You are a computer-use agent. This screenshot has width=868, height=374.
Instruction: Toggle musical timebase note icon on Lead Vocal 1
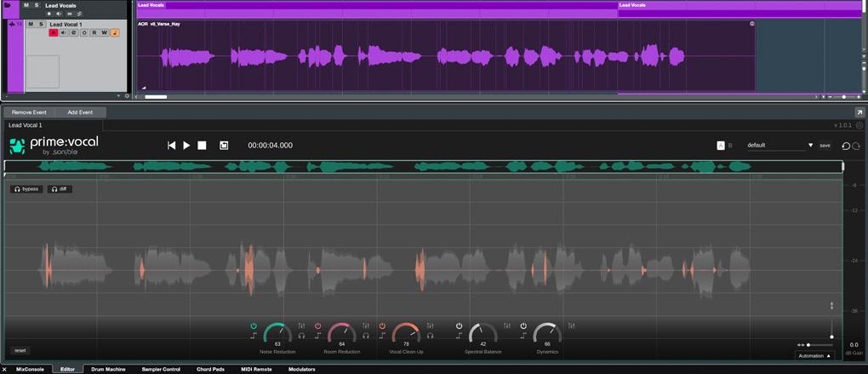tap(115, 32)
